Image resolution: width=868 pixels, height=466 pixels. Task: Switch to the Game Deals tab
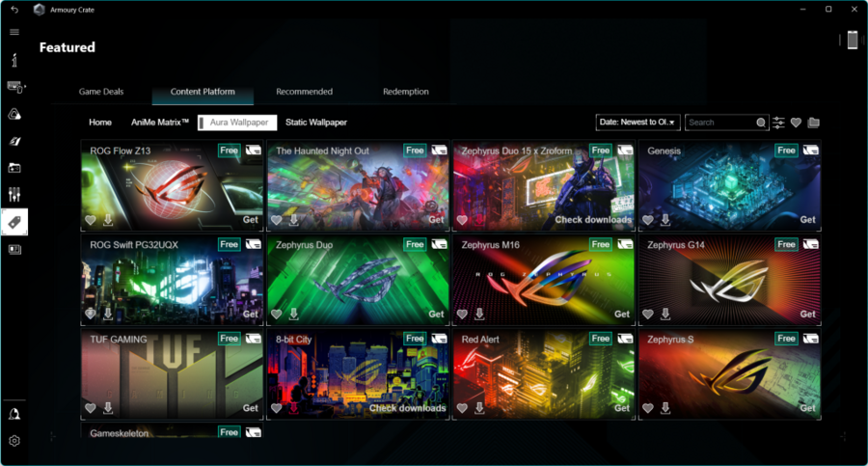point(101,92)
